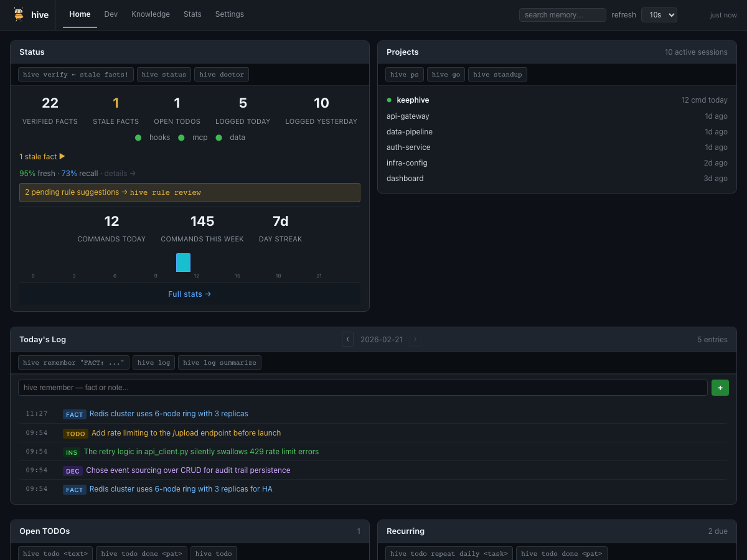
Task: Copy the hive verify stale facts command
Action: [76, 75]
